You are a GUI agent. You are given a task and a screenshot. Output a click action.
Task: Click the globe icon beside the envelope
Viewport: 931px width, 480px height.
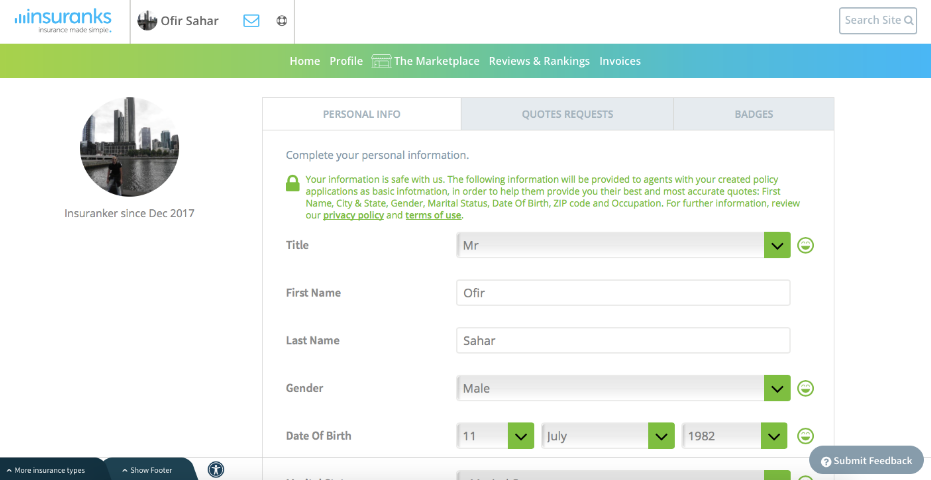(281, 21)
